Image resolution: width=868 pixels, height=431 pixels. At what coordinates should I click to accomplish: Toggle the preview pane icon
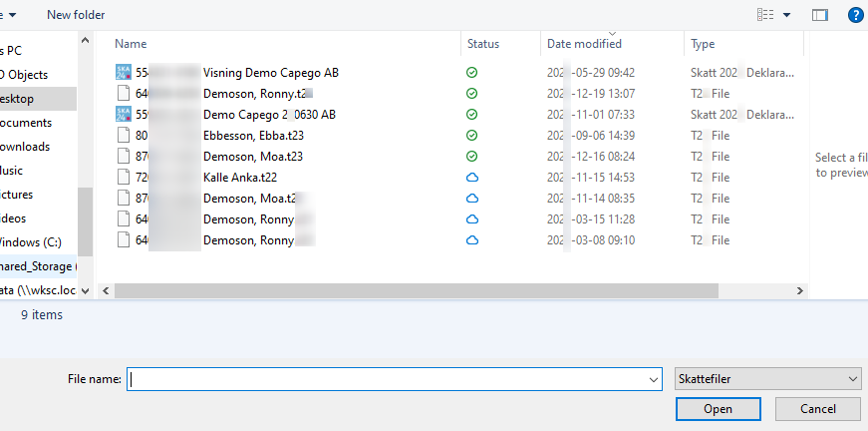(820, 15)
